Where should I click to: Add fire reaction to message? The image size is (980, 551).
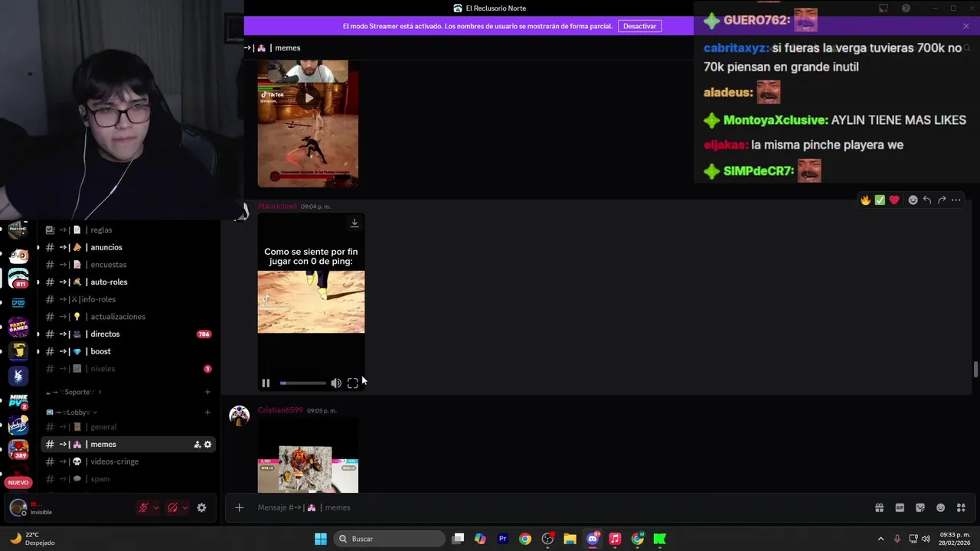coord(865,200)
